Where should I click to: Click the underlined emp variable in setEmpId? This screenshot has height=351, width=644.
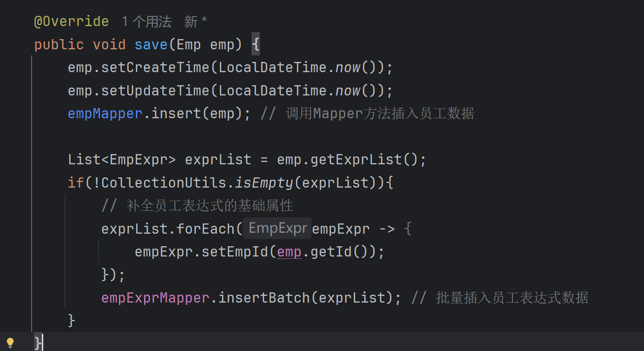point(289,252)
